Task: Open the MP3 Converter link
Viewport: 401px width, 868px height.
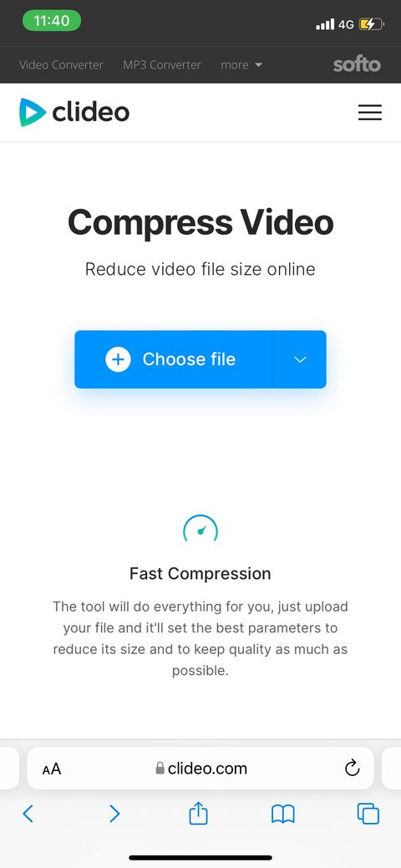Action: pos(162,65)
